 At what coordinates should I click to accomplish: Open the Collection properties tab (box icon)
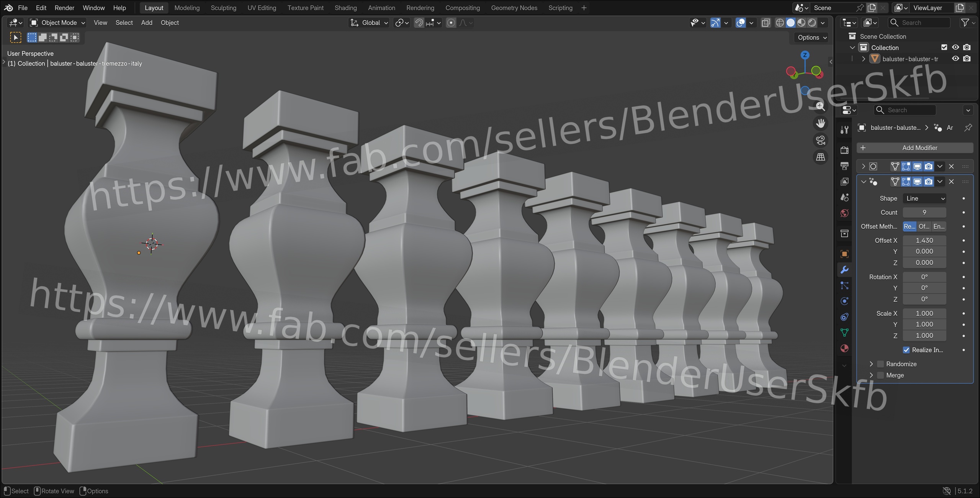click(x=844, y=233)
